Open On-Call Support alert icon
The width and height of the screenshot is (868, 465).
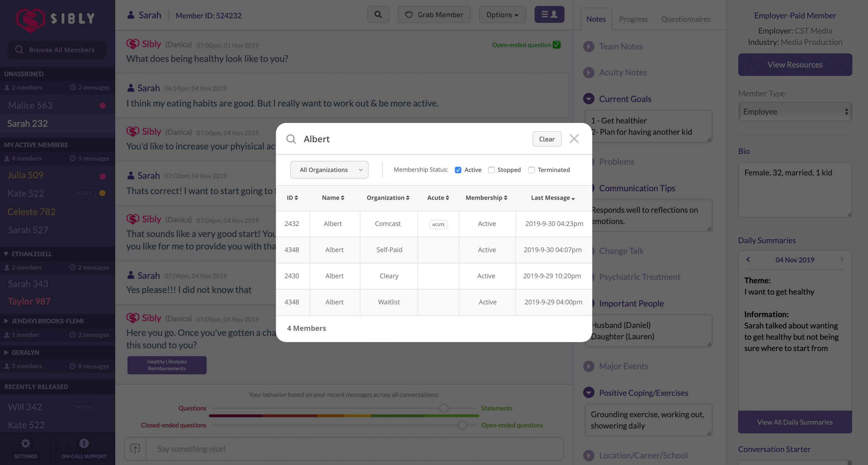84,443
